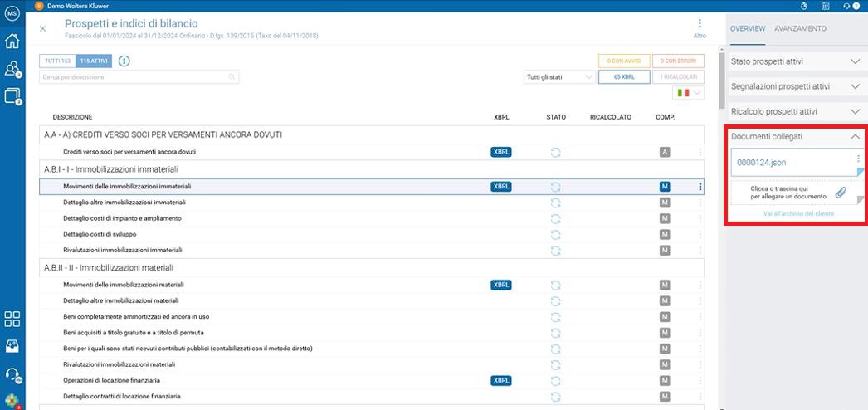The width and height of the screenshot is (868, 410).
Task: Click section header A.B.II - II - Immobilizzazioni materiali
Action: click(372, 268)
